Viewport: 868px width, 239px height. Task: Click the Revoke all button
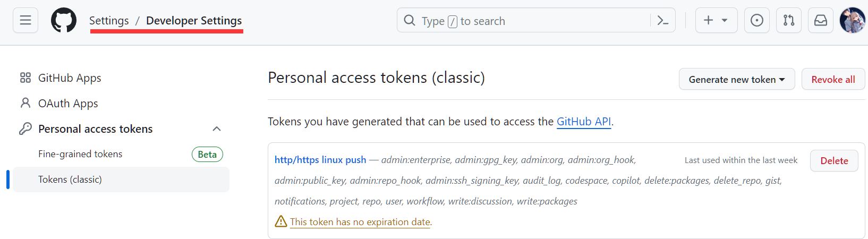point(833,80)
